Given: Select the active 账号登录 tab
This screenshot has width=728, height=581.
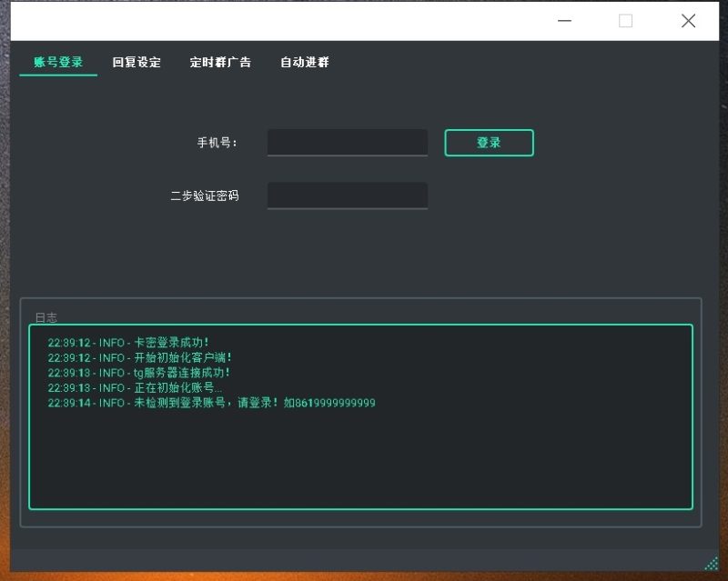Looking at the screenshot, I should tap(57, 63).
